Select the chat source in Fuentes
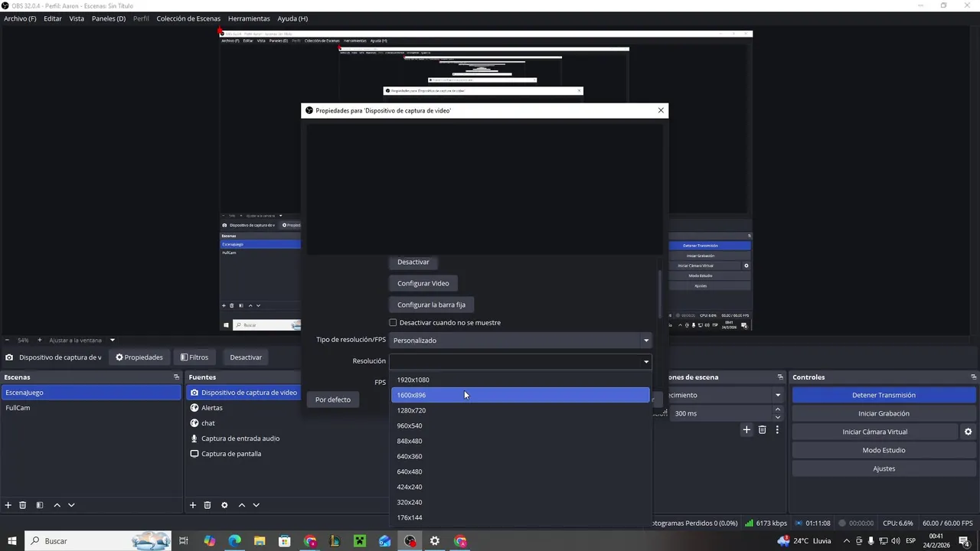The width and height of the screenshot is (980, 551). [x=207, y=423]
